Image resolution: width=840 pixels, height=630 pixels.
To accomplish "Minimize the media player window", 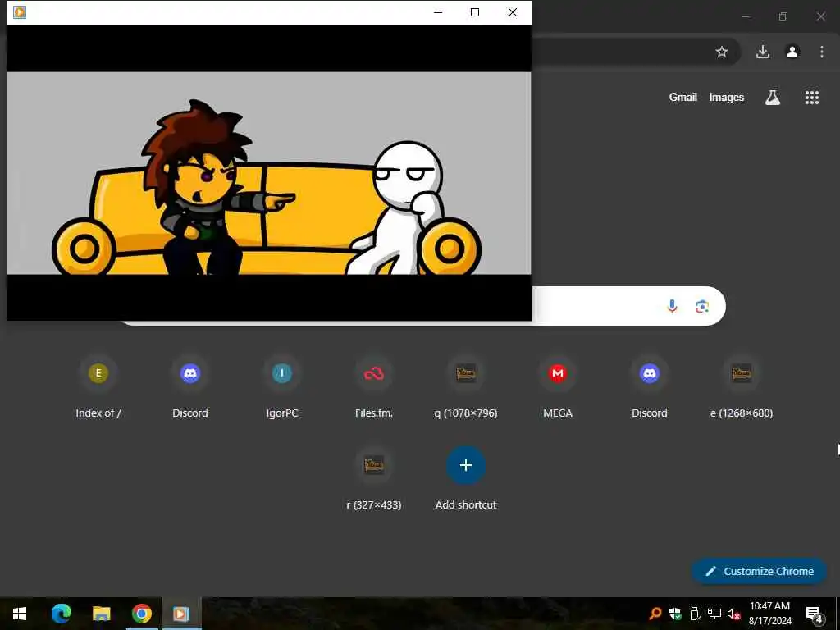I will pyautogui.click(x=438, y=12).
